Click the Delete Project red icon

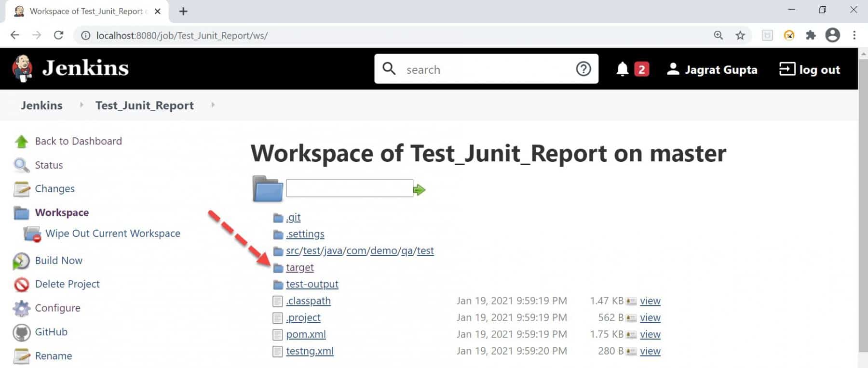point(21,284)
